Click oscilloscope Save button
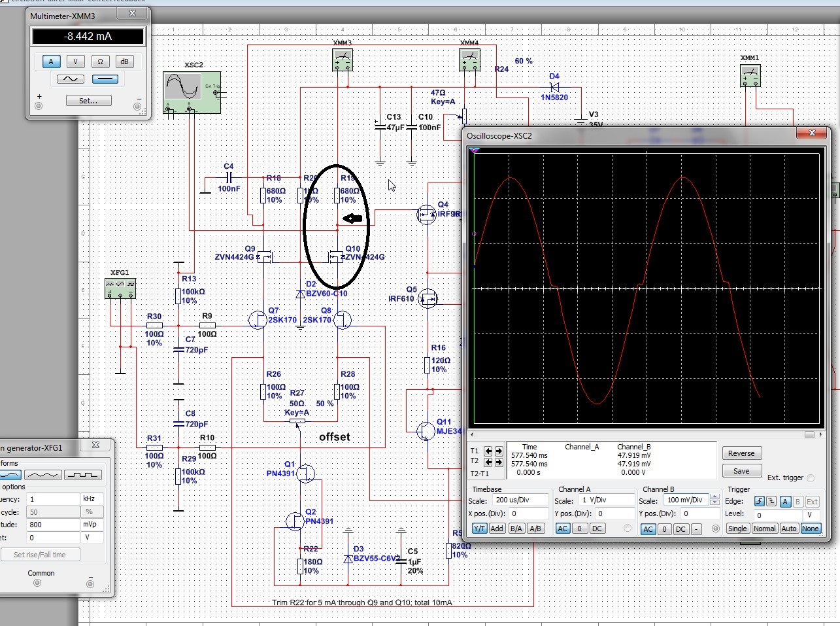This screenshot has width=840, height=626. [741, 471]
